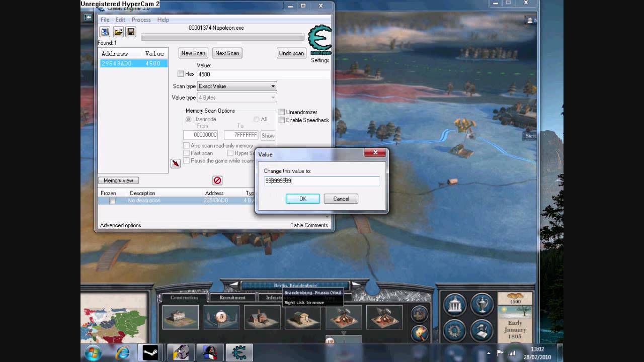This screenshot has height=362, width=644.
Task: Click next settlement arrow beside Berlin name
Action: tap(356, 286)
